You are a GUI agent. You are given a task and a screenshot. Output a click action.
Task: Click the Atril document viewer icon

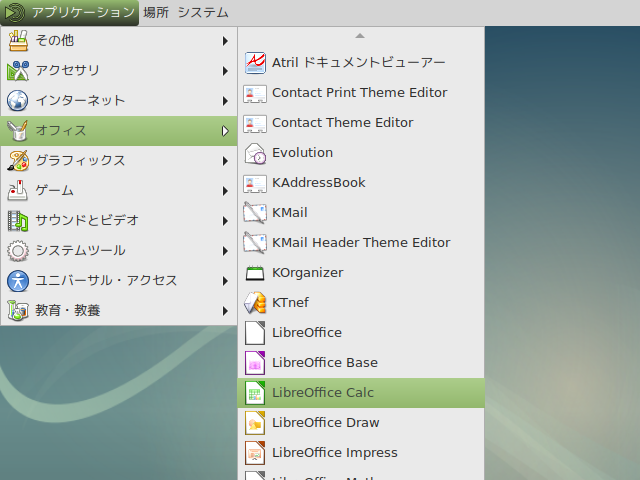pos(255,62)
